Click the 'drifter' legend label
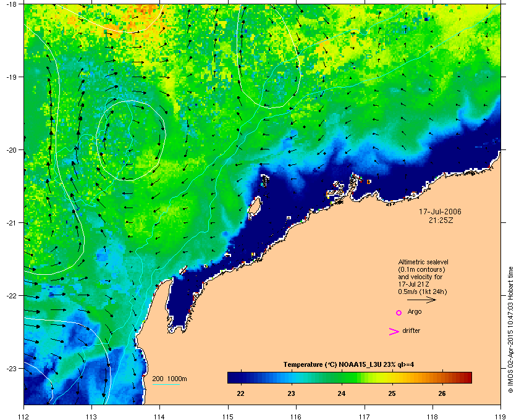 pyautogui.click(x=411, y=330)
